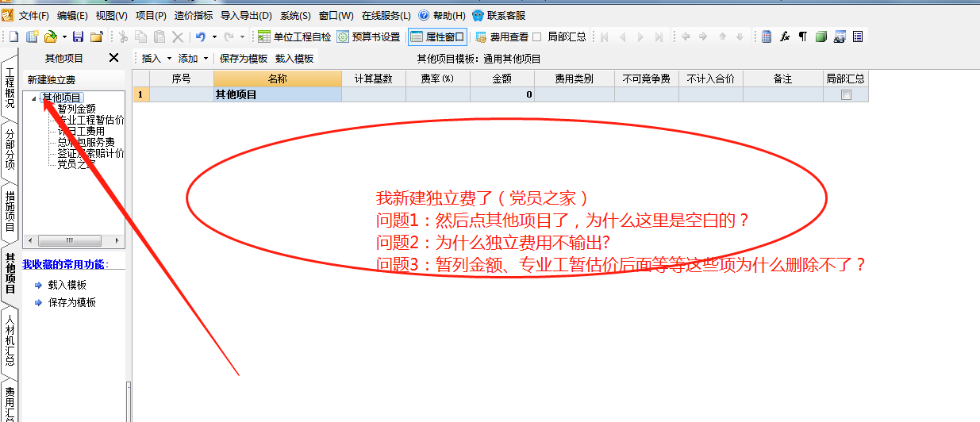Go to first record navigation icon

click(604, 36)
